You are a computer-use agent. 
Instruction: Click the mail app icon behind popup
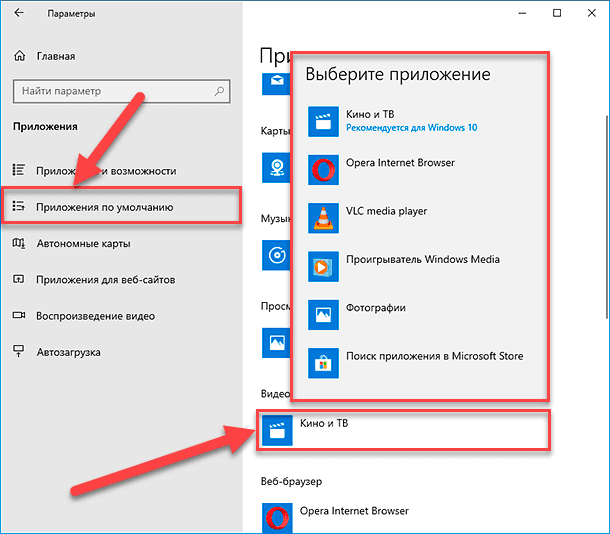pyautogui.click(x=276, y=83)
